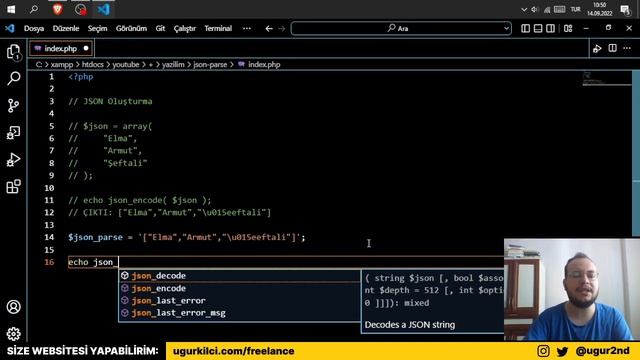Click the Run code icon in editor toolbar

[x=597, y=49]
